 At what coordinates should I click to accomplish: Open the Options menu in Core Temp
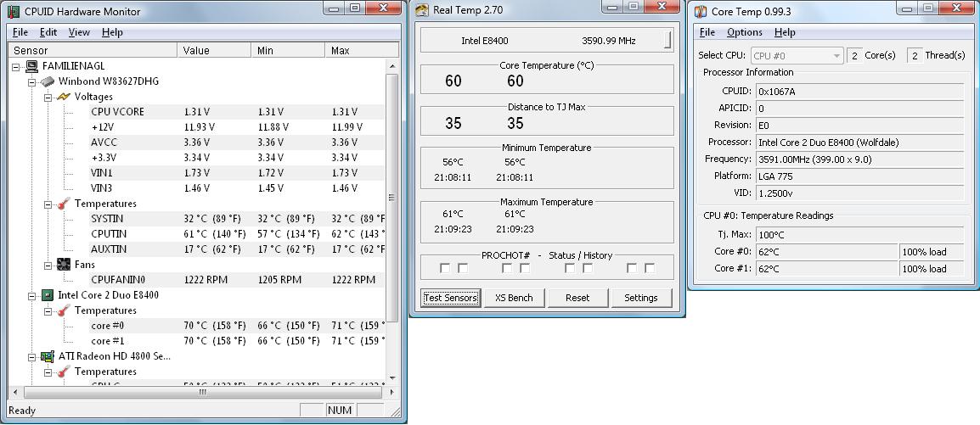click(745, 32)
